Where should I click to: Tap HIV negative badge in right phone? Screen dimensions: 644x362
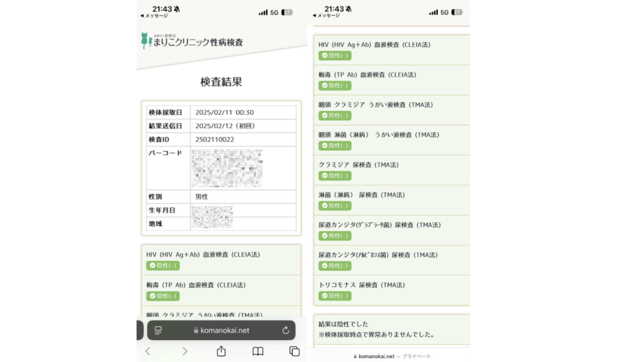coord(335,56)
